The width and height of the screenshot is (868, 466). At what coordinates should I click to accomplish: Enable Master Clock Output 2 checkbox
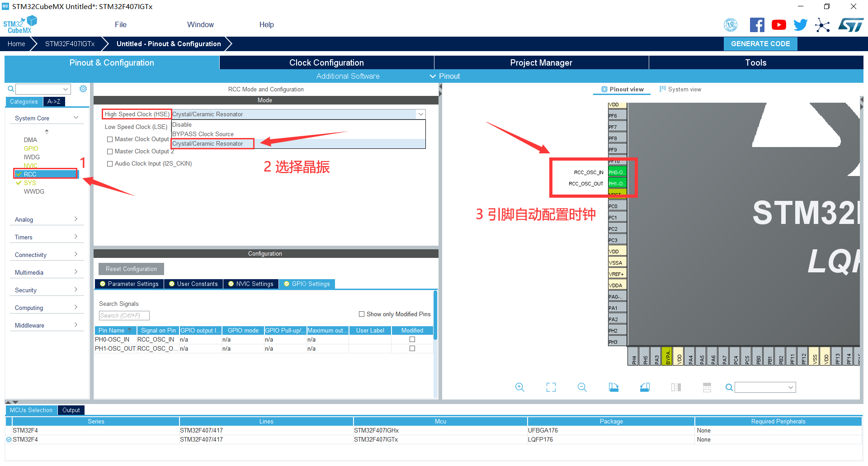[110, 152]
